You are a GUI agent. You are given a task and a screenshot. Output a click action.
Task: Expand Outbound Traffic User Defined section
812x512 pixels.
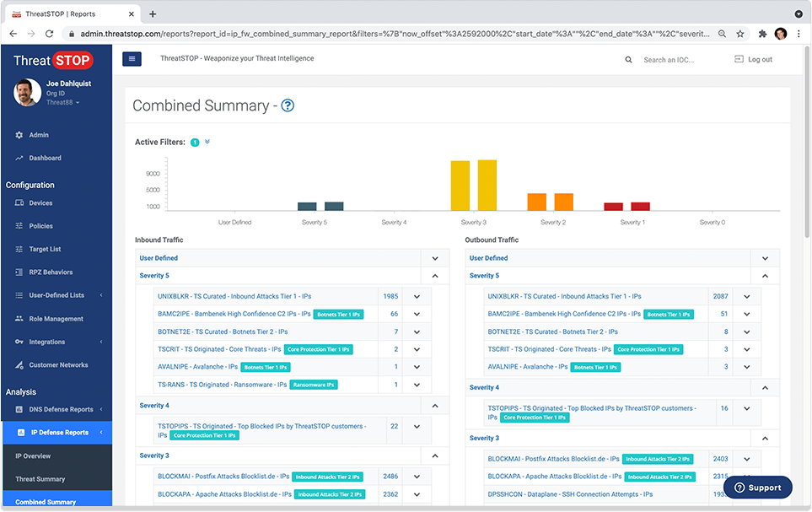(765, 258)
